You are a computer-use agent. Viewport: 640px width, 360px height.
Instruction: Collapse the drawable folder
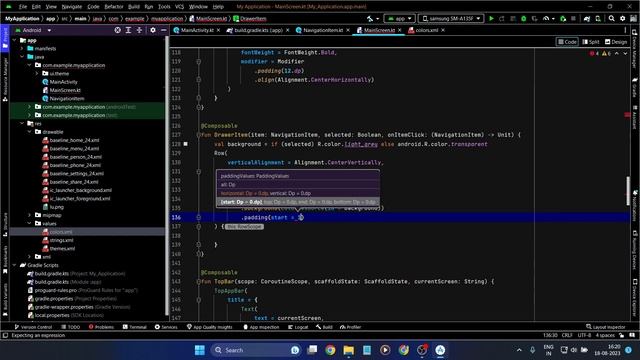(x=29, y=132)
